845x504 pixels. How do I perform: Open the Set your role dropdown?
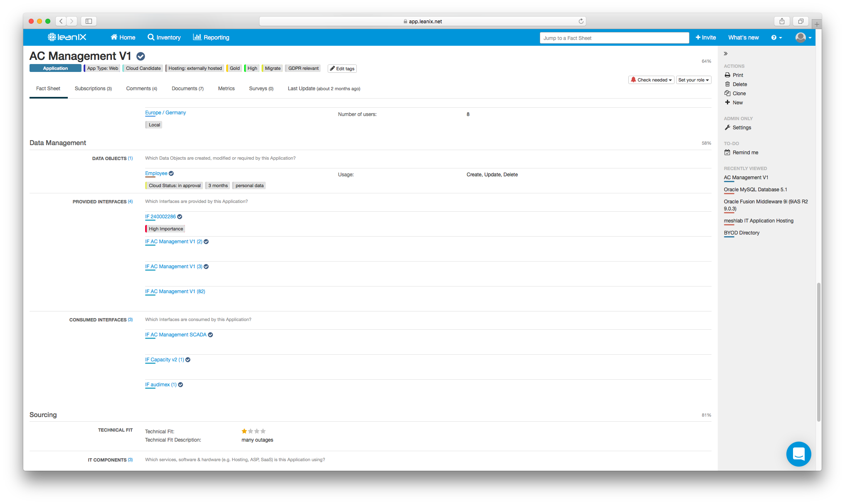pos(694,80)
